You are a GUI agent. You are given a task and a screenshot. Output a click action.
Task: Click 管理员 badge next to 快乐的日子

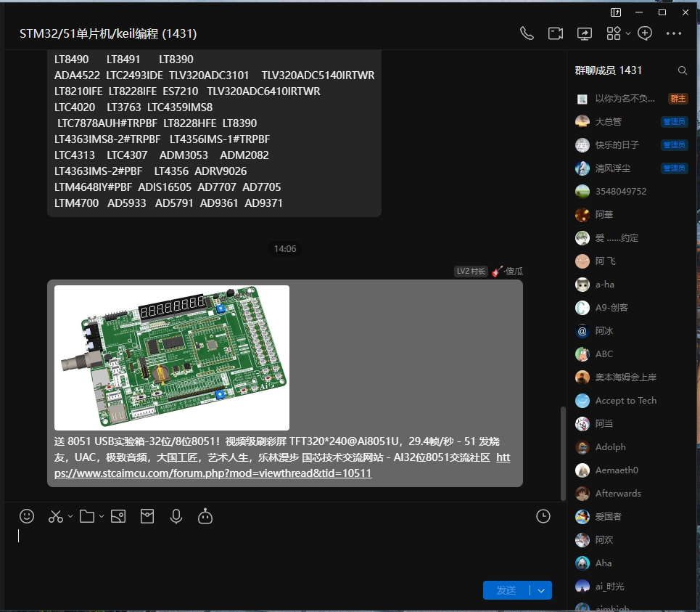tap(674, 144)
